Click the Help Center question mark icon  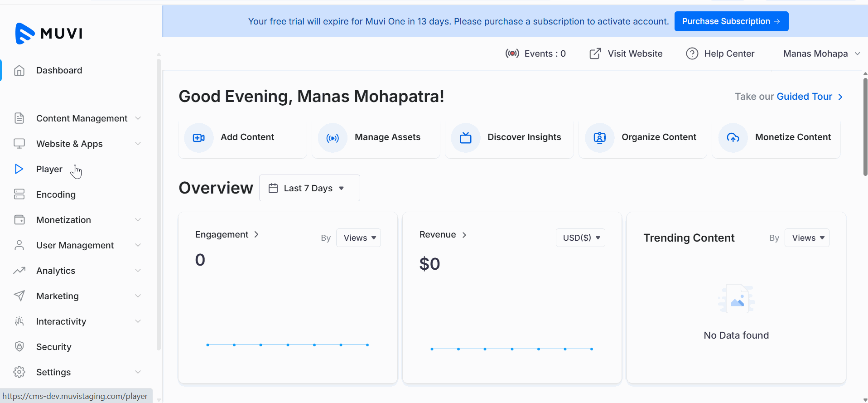tap(692, 53)
